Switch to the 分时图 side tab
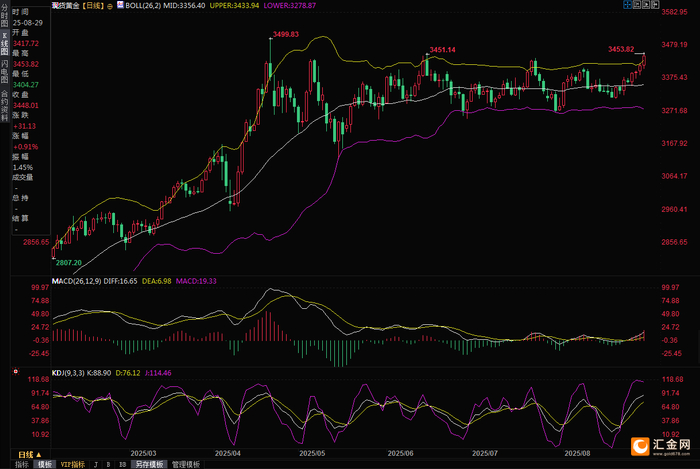This screenshot has width=700, height=469. pos(4,16)
